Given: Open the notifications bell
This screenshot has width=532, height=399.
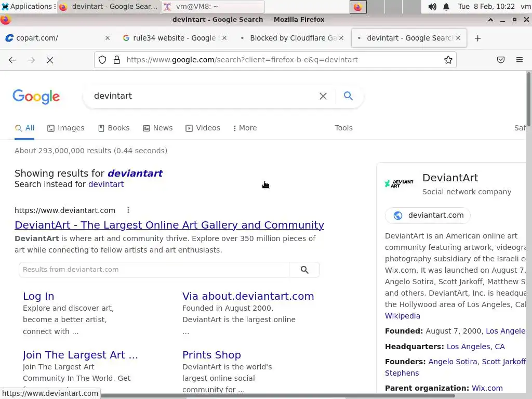Looking at the screenshot, I should pos(446,7).
